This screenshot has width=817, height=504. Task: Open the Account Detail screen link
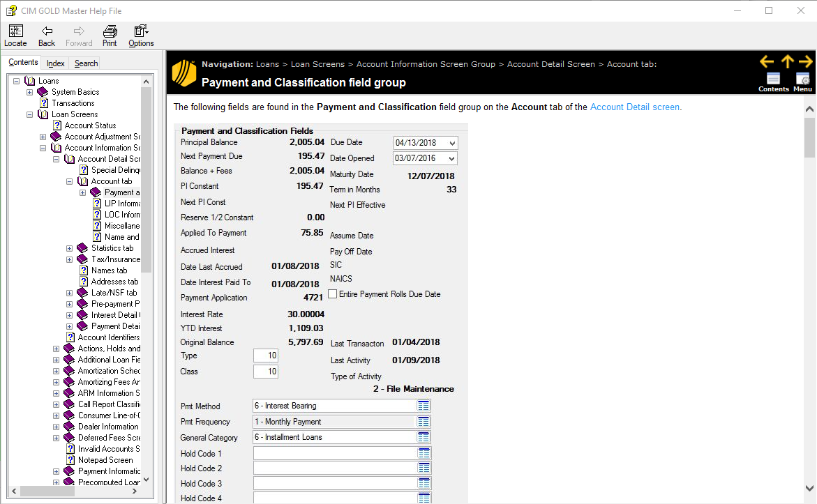634,107
